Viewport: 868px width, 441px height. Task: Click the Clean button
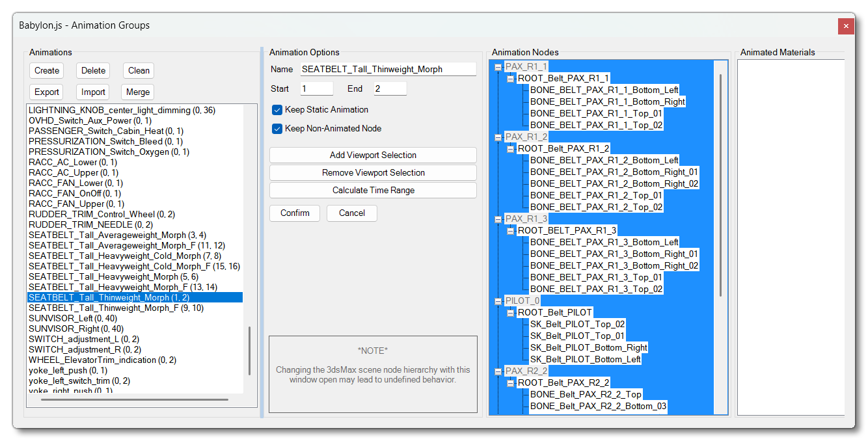click(139, 71)
